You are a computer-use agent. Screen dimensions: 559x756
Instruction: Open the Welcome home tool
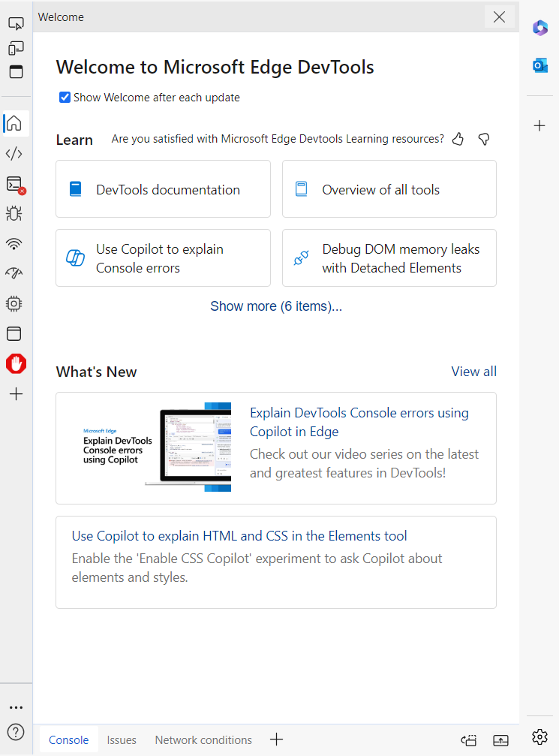[x=14, y=123]
